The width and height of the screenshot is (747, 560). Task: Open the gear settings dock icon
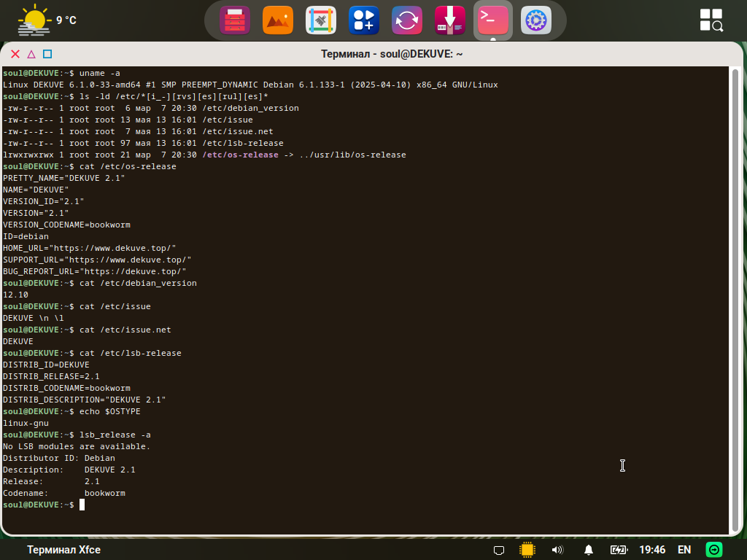click(x=536, y=20)
